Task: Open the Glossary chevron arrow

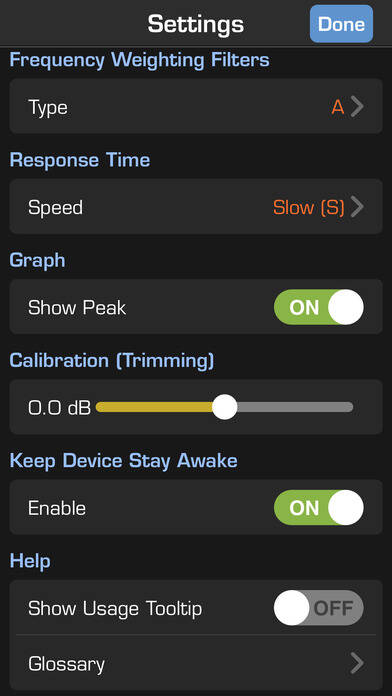Action: click(x=357, y=664)
